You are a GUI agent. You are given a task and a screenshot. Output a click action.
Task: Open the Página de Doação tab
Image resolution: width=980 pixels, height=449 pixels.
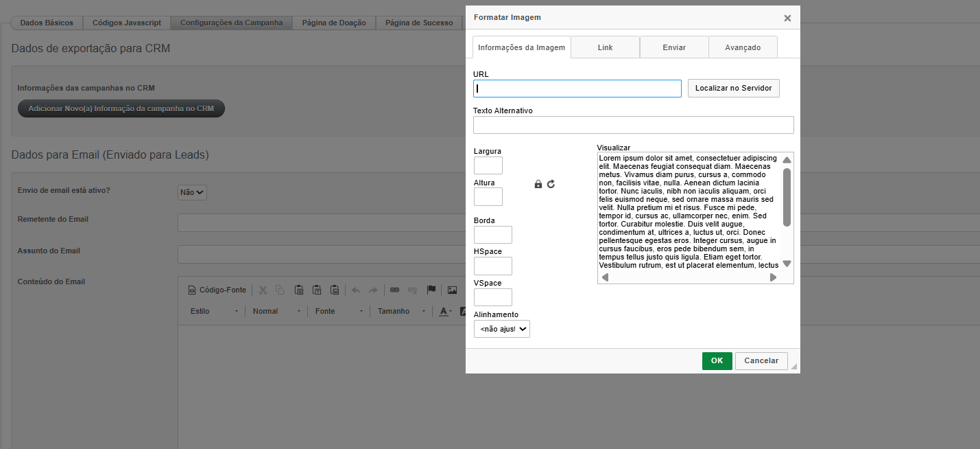(335, 23)
